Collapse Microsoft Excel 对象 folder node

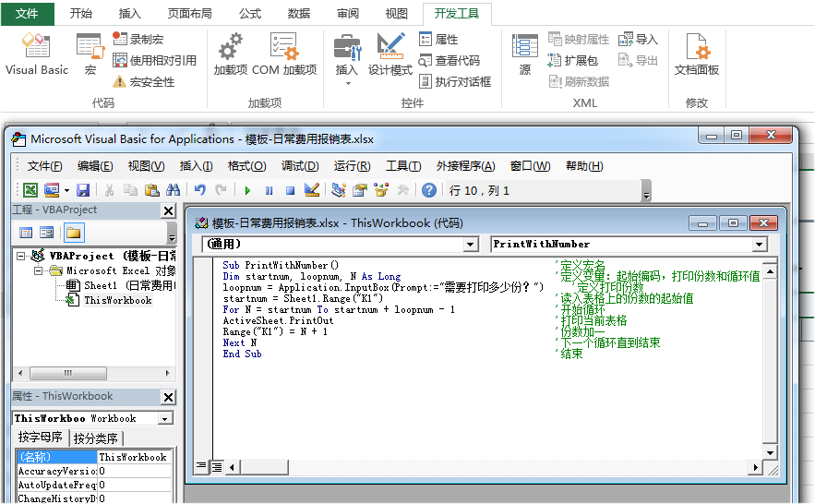click(38, 270)
